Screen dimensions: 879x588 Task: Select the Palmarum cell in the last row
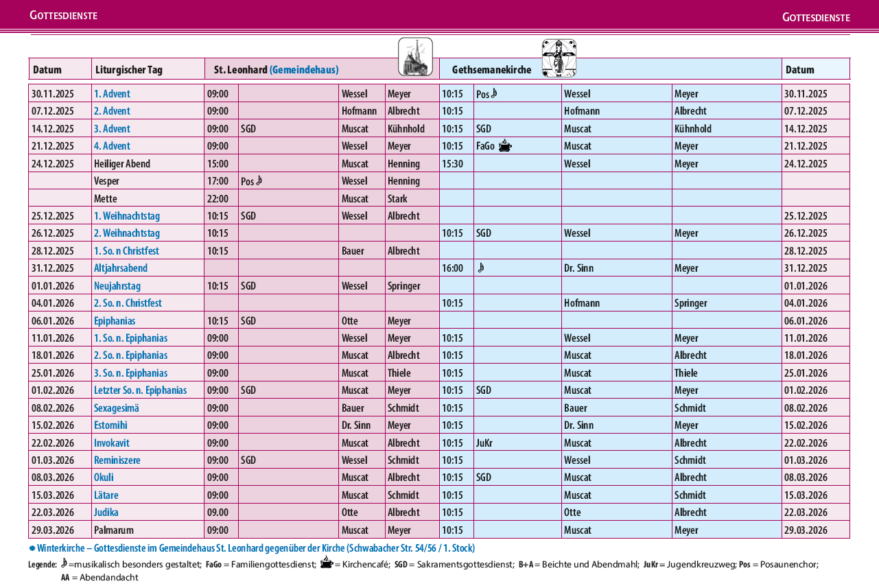[114, 530]
